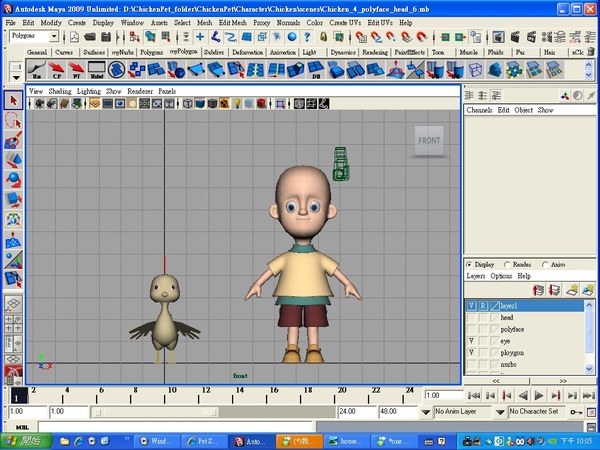Viewport: 600px width, 450px height.
Task: Open the No Character Set dropdown arrow
Action: click(500, 412)
